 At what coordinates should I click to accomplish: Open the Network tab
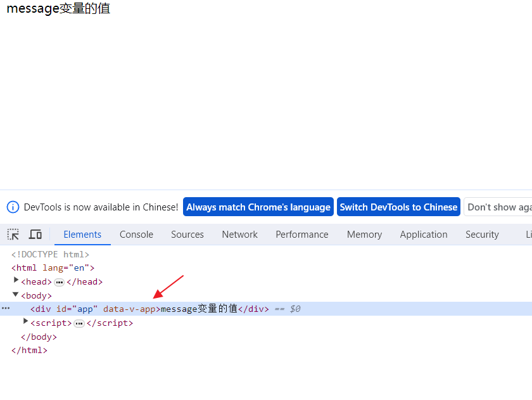(x=240, y=235)
